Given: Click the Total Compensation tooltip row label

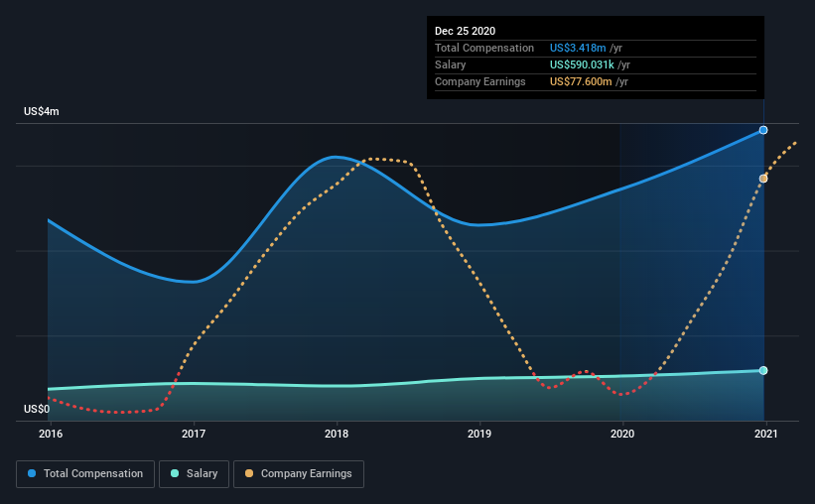Looking at the screenshot, I should coord(484,48).
